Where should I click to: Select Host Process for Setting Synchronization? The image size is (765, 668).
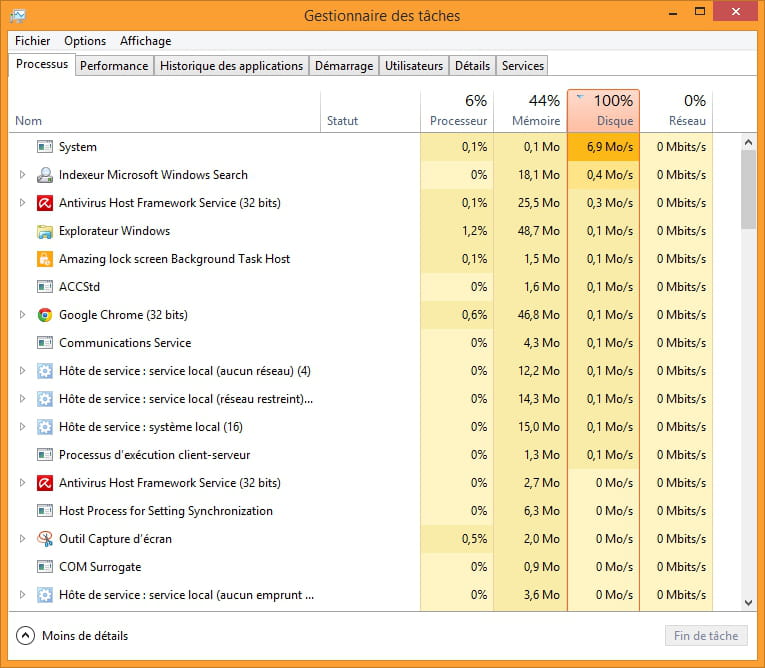166,511
